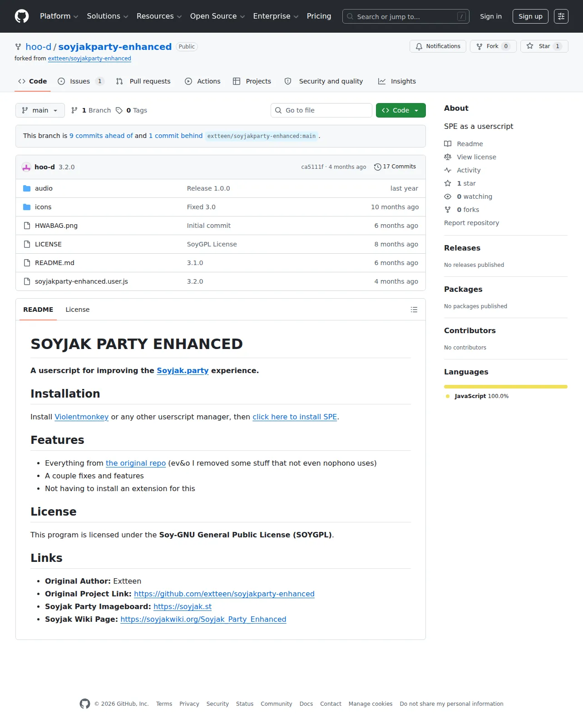
Task: Click the icons folder icon
Action: pyautogui.click(x=27, y=207)
